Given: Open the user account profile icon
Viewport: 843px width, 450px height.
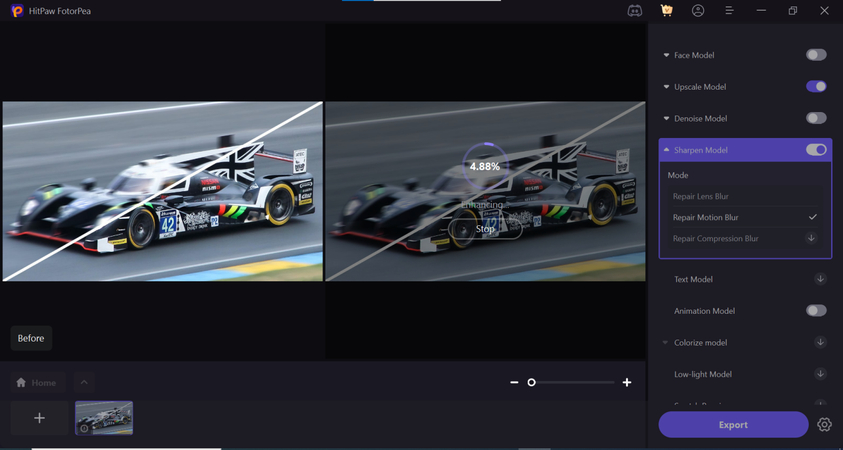Looking at the screenshot, I should tap(698, 11).
